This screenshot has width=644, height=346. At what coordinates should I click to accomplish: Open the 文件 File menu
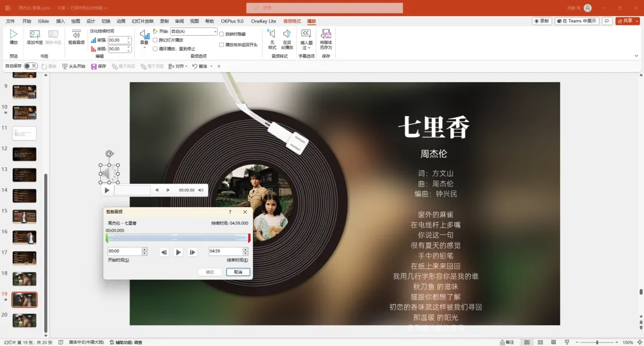click(x=10, y=21)
